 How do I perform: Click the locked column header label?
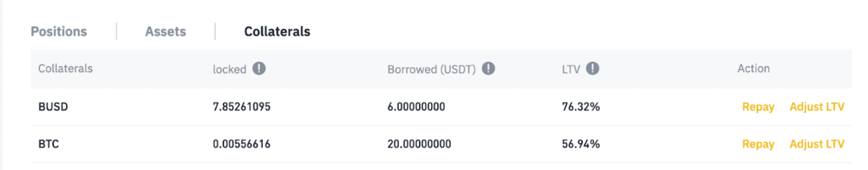click(x=230, y=69)
